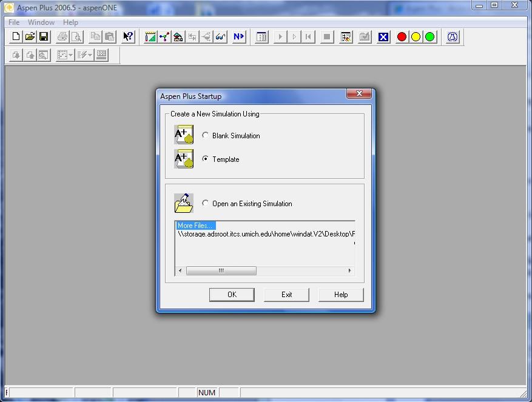The height and width of the screenshot is (402, 532).
Task: Select More Files... in the file list
Action: (x=195, y=226)
